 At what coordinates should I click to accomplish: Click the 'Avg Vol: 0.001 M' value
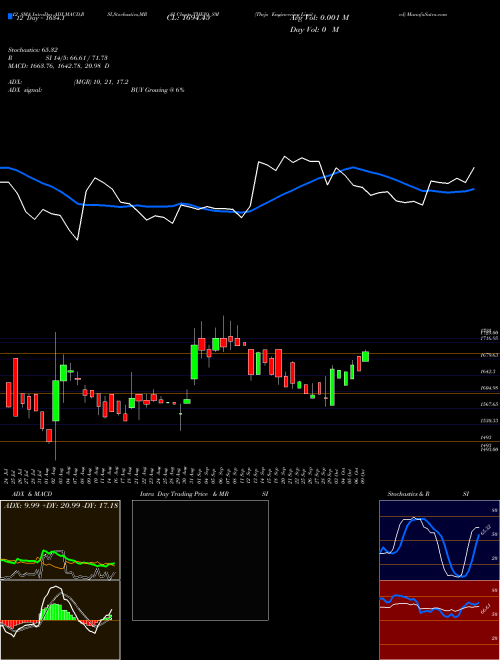click(x=319, y=18)
